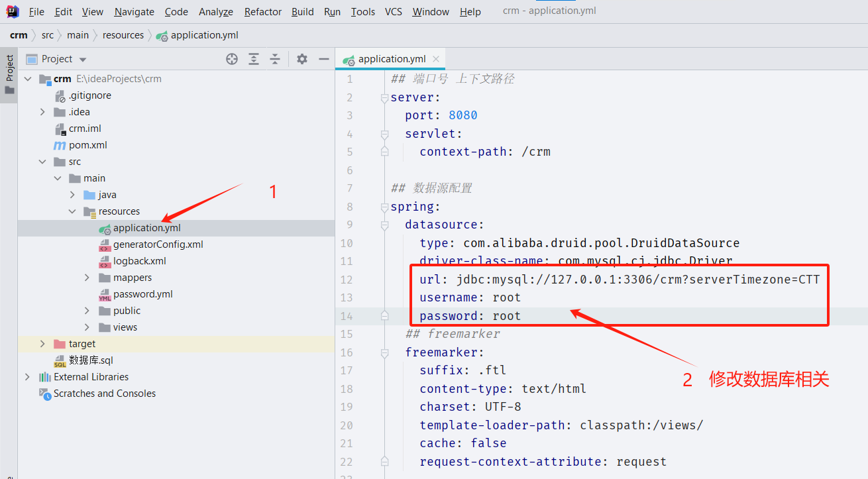Screen dimensions: 868x479
Task: Select crm.iml file in project tree
Action: [85, 129]
